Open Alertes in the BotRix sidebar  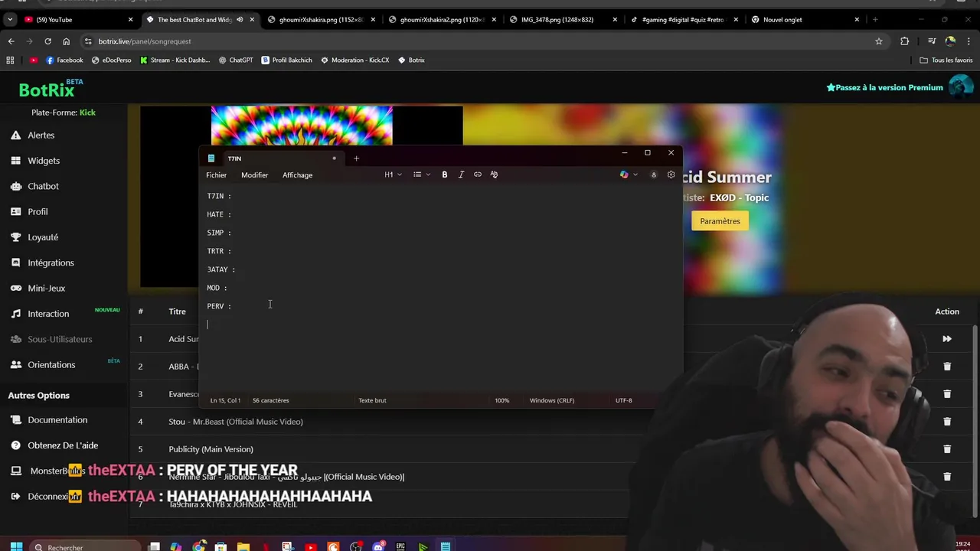tap(41, 135)
